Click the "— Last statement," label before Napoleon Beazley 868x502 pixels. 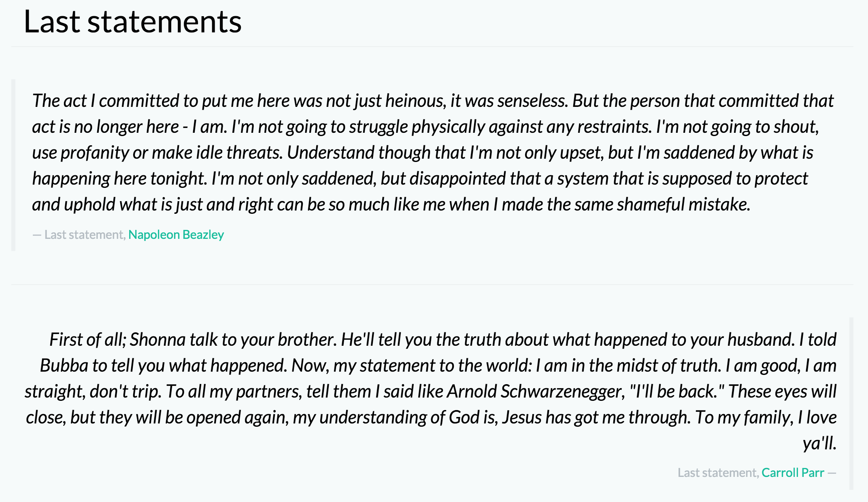pos(79,234)
